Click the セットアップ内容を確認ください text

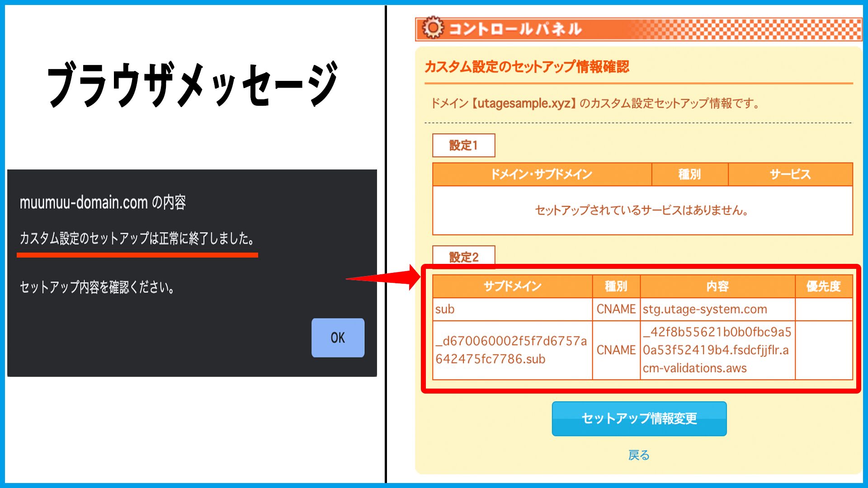coord(97,287)
